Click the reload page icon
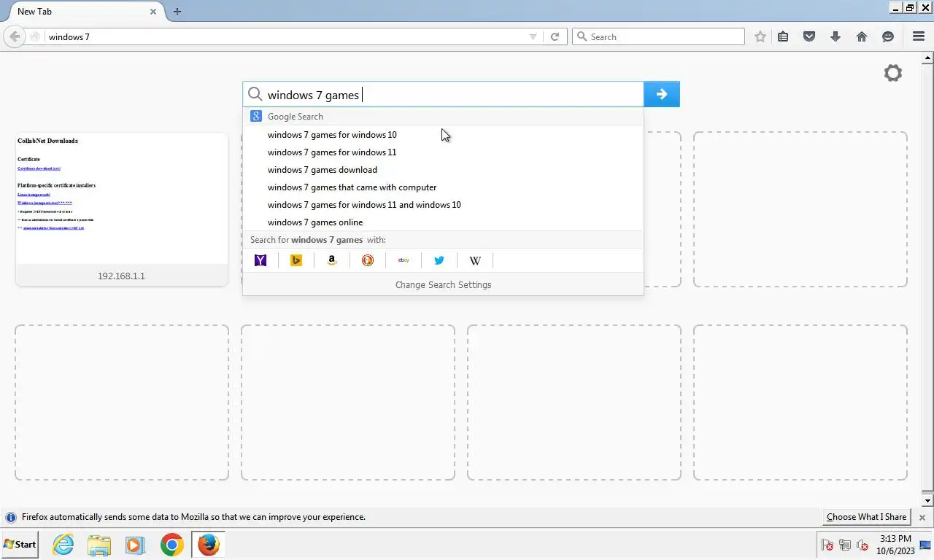 [555, 36]
